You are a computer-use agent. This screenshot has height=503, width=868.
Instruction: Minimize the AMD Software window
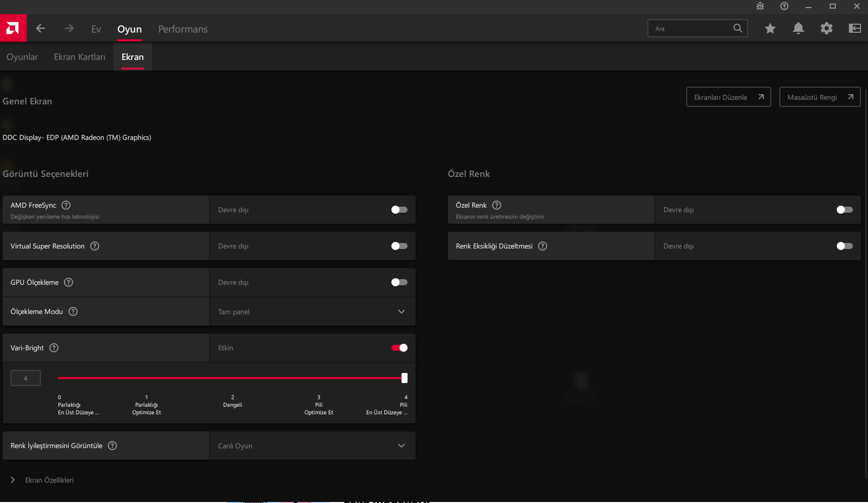tap(809, 6)
